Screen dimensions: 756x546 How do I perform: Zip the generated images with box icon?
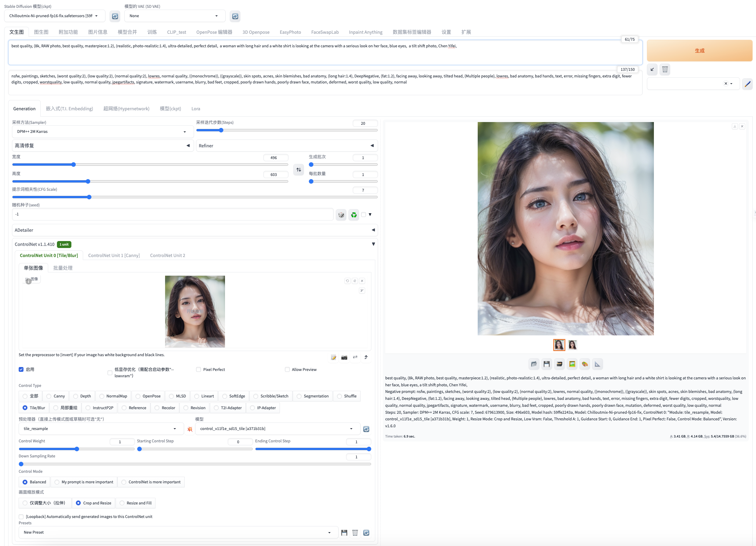coord(559,364)
